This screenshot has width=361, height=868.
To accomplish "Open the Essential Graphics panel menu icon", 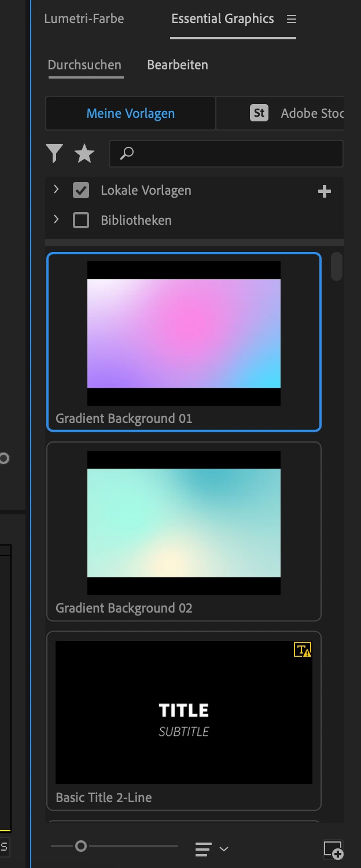I will coord(292,19).
